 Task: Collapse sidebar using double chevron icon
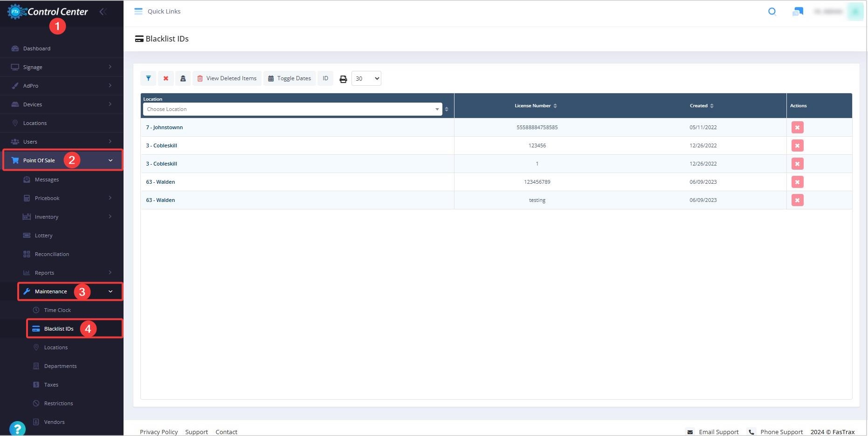103,12
